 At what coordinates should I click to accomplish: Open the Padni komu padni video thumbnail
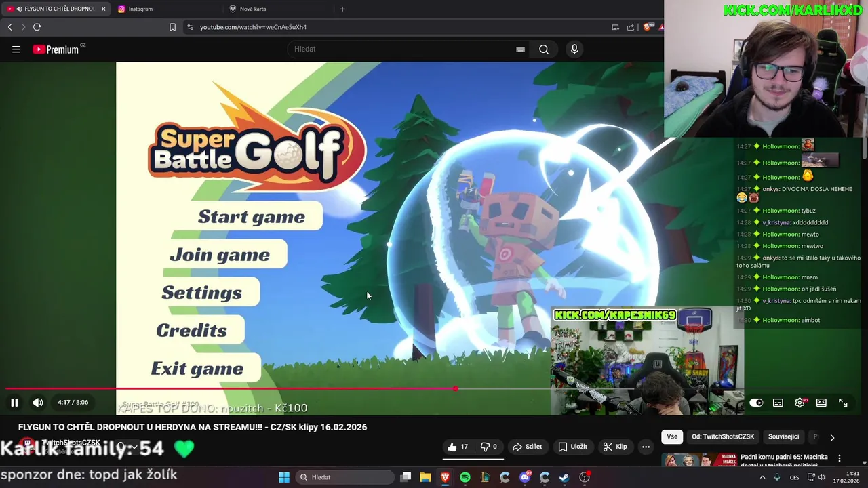(x=698, y=460)
